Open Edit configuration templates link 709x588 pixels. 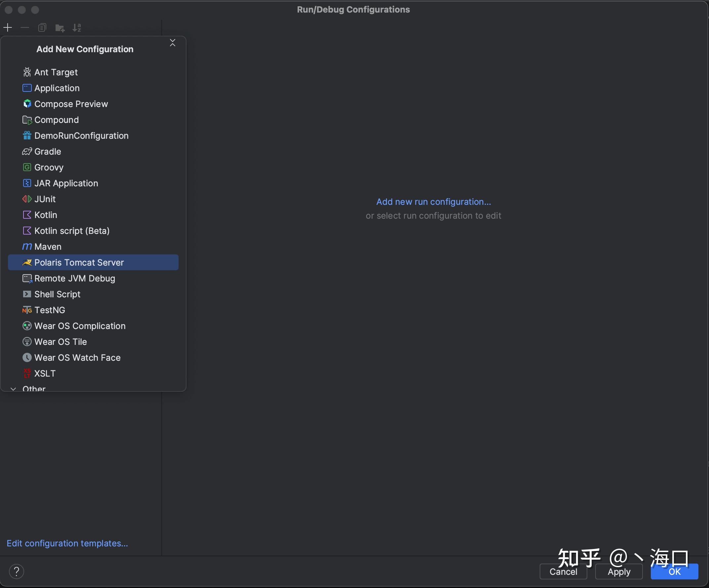[67, 543]
